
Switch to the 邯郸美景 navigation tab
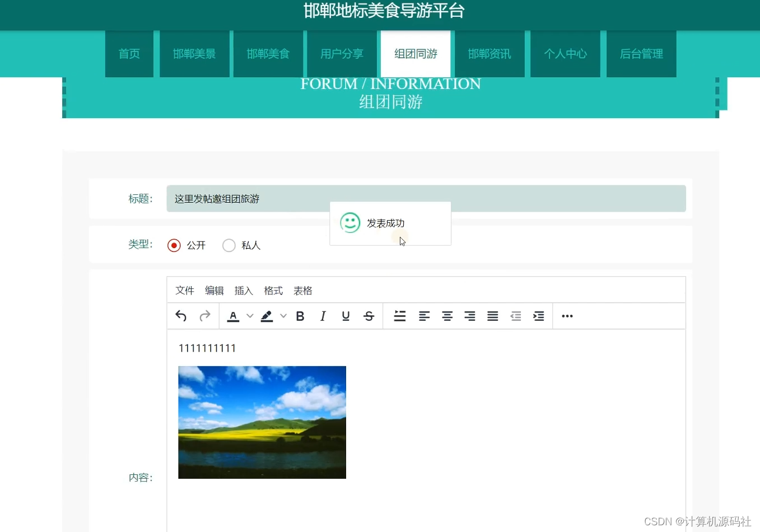194,54
